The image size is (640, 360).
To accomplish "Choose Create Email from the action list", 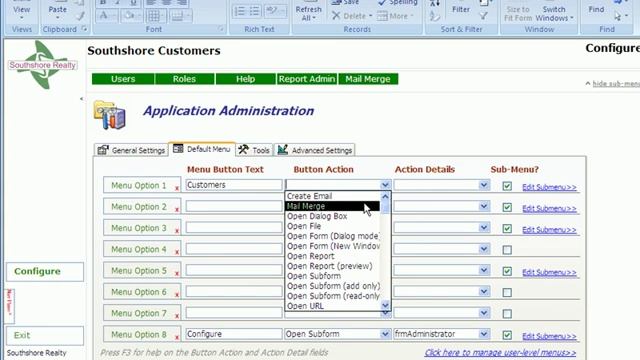I will (332, 196).
